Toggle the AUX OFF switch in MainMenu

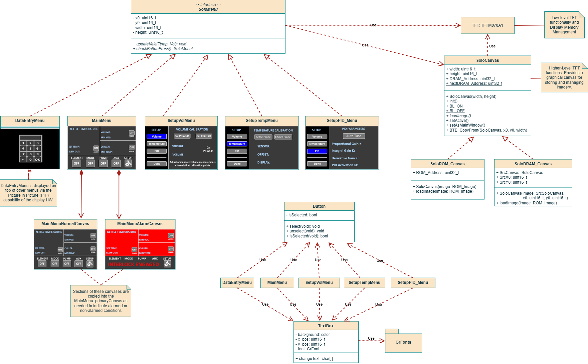click(116, 163)
